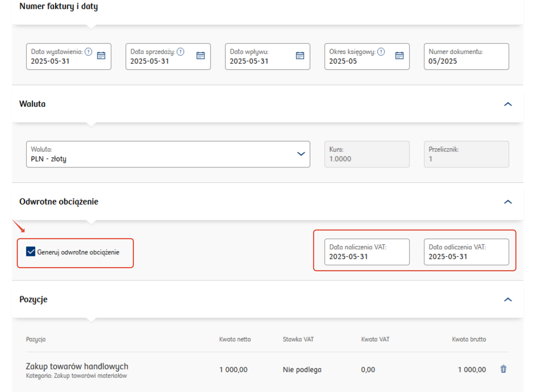This screenshot has width=541, height=392.
Task: Collapse the Pozycje section chevron
Action: pos(508,299)
